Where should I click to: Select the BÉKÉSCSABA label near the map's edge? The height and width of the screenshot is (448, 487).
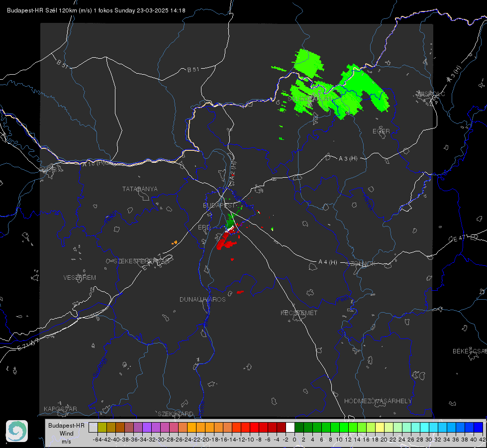click(x=470, y=351)
